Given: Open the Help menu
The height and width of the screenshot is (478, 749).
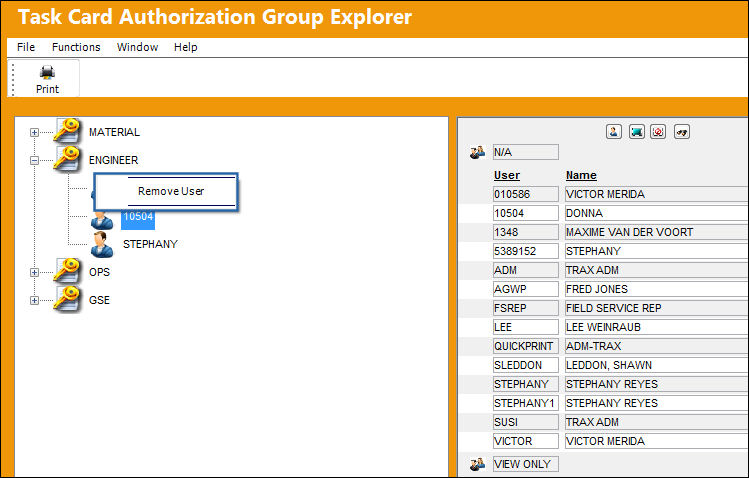Looking at the screenshot, I should pos(185,47).
